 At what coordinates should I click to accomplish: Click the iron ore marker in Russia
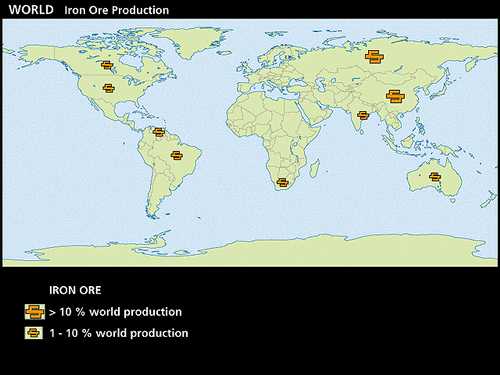[374, 57]
